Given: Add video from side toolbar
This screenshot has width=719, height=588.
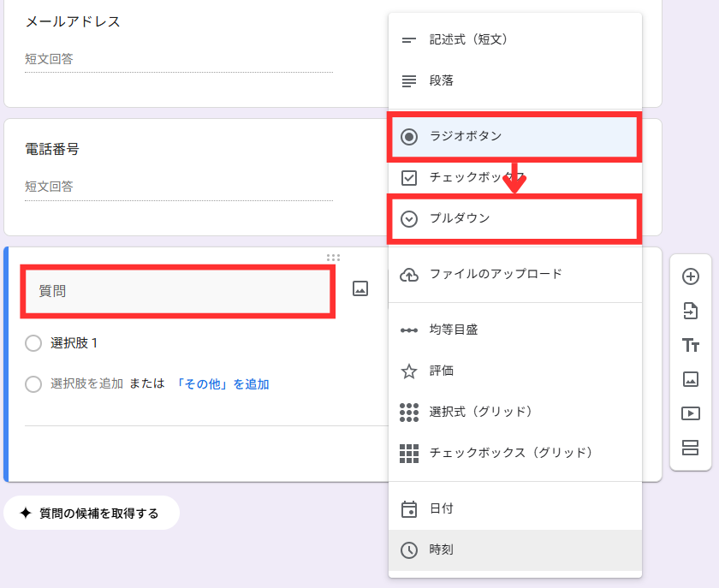Looking at the screenshot, I should (x=691, y=413).
